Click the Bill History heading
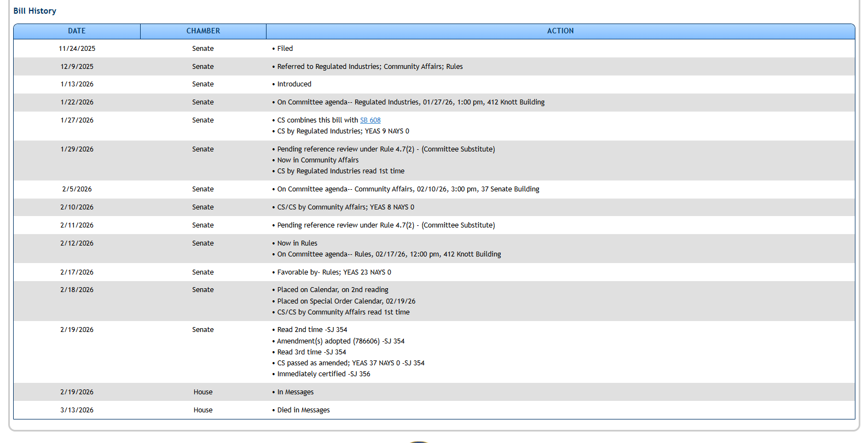This screenshot has height=443, width=868. point(34,11)
